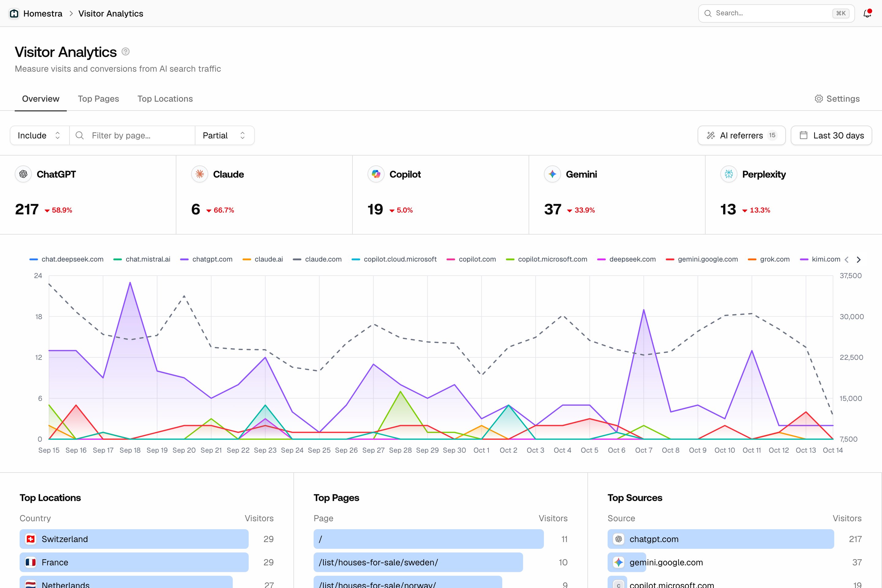Click the kimi.com legend entry
The width and height of the screenshot is (882, 588).
(820, 259)
